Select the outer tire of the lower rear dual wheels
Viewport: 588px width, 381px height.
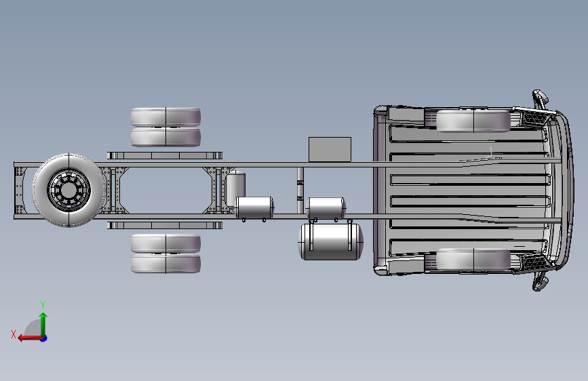pos(165,264)
